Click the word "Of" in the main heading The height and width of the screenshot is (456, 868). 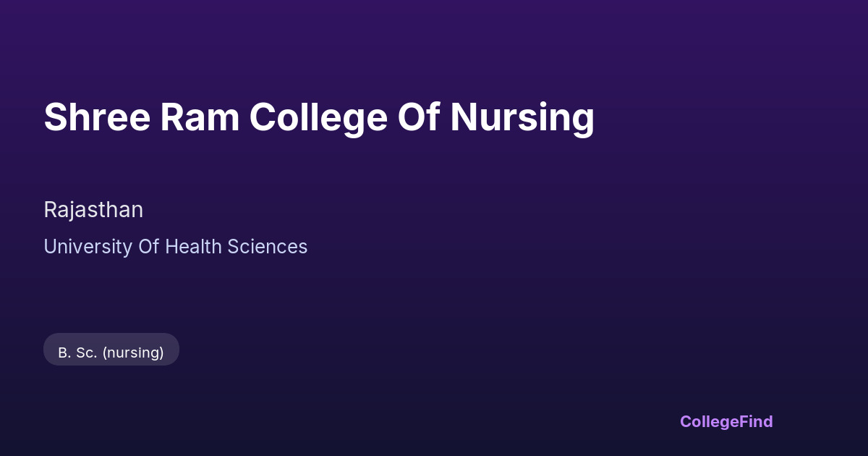pos(419,117)
